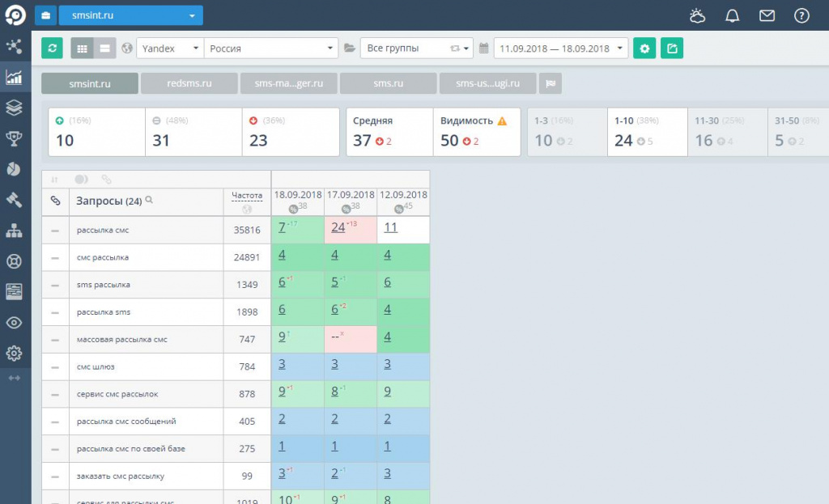Open the site structure icon in sidebar
Viewport: 829px width, 504px height.
[x=15, y=231]
